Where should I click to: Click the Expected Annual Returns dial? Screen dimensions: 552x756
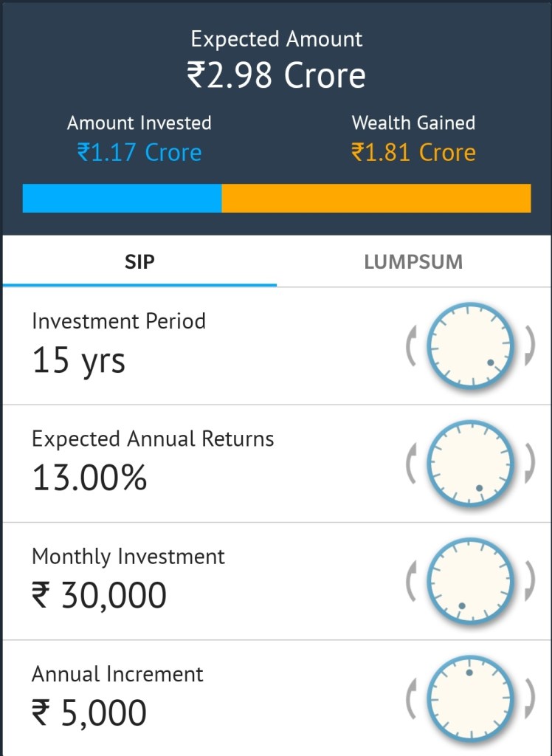coord(470,464)
